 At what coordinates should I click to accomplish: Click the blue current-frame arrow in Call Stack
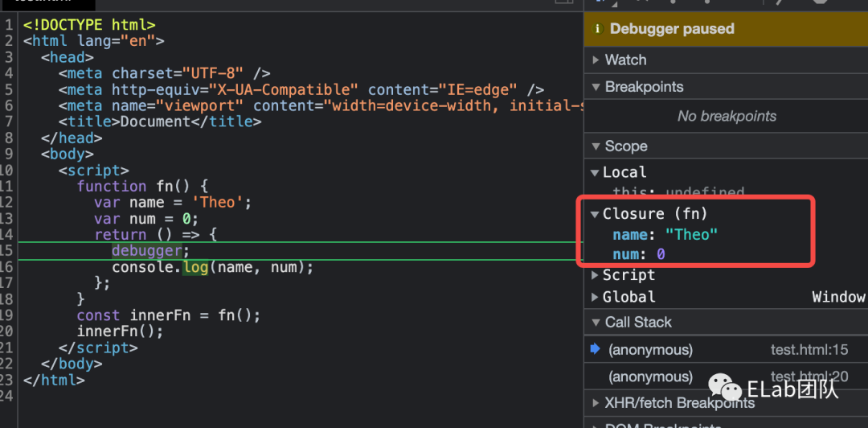click(596, 348)
